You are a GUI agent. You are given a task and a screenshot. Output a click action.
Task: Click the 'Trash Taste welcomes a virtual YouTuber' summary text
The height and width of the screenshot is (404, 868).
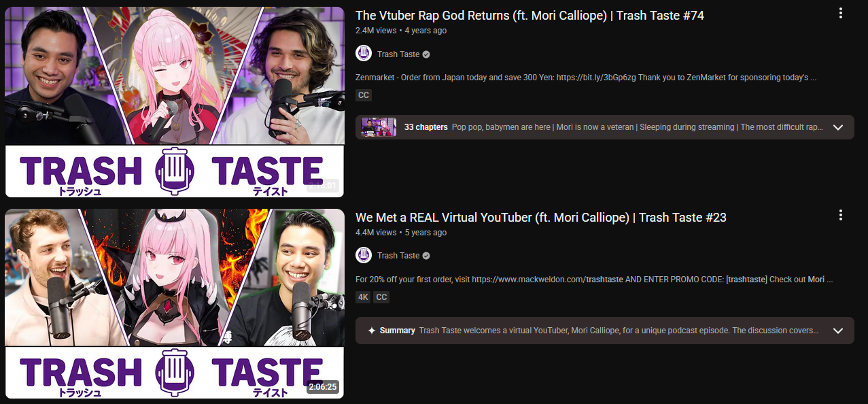(x=619, y=331)
